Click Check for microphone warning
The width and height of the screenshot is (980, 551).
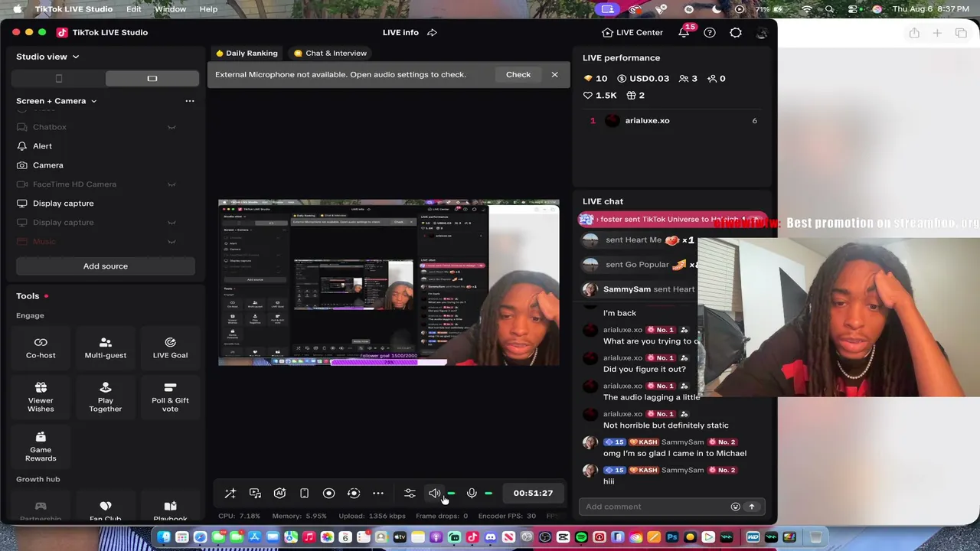pyautogui.click(x=518, y=74)
